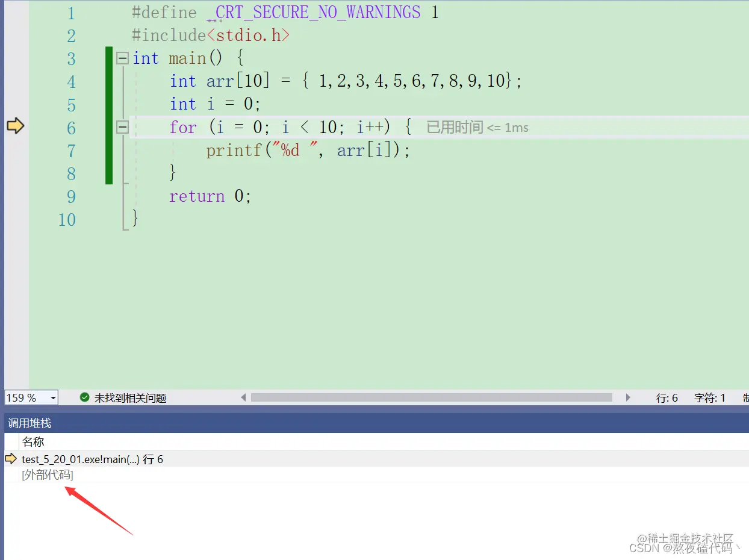Viewport: 749px width, 560px height.
Task: Click line number 1 in the gutter
Action: (72, 13)
